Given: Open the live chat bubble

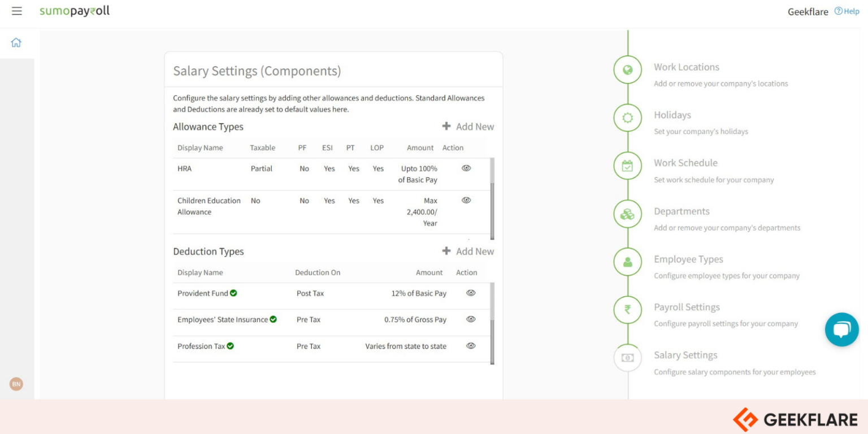Looking at the screenshot, I should [x=841, y=329].
